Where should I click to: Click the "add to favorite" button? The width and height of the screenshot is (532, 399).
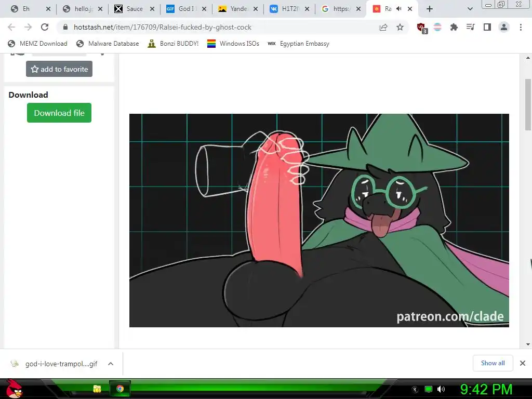[x=59, y=69]
